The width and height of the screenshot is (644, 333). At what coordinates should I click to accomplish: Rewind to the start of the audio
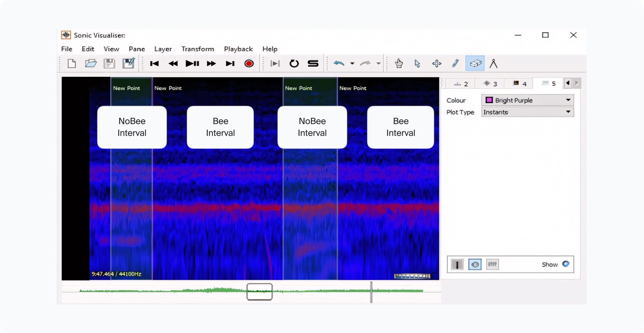[154, 64]
